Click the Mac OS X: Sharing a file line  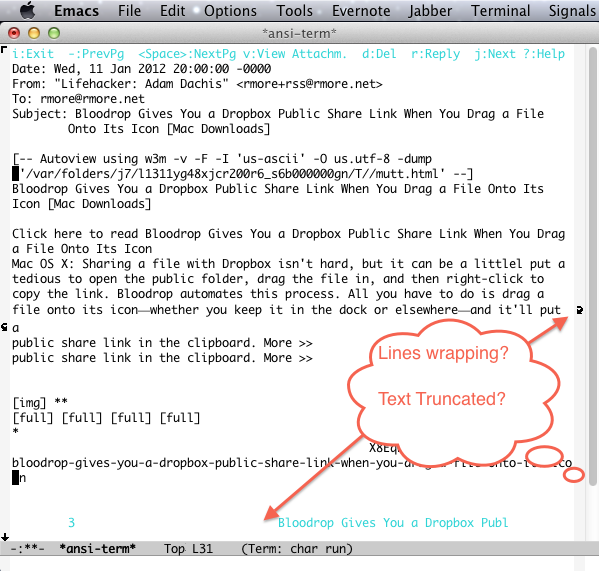coord(288,264)
